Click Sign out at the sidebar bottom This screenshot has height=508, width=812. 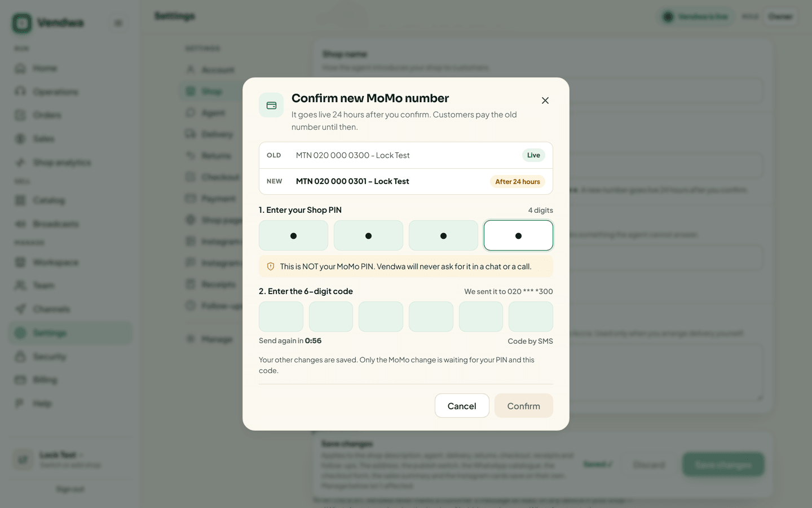70,489
